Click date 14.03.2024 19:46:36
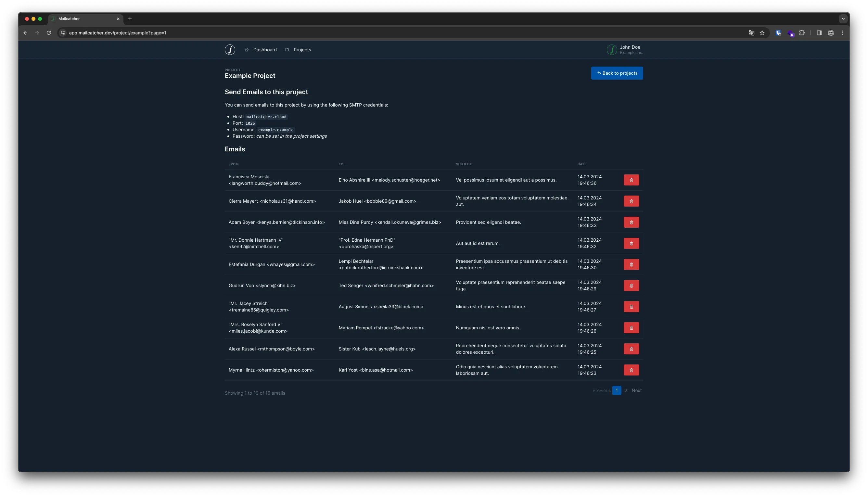The height and width of the screenshot is (496, 868). point(589,180)
